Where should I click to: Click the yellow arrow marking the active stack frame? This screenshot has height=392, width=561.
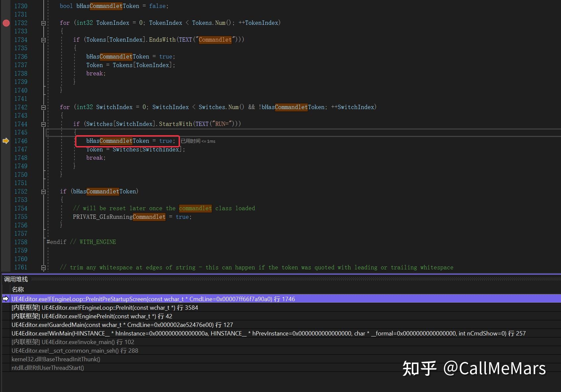tap(5, 299)
